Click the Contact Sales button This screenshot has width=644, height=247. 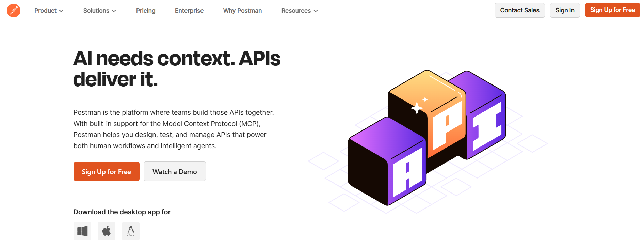pyautogui.click(x=519, y=10)
